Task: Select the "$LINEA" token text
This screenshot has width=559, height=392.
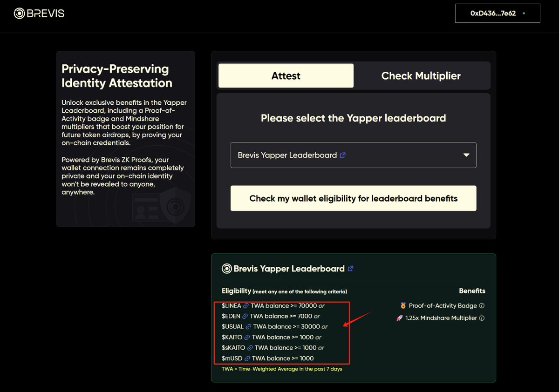Action: pyautogui.click(x=232, y=306)
